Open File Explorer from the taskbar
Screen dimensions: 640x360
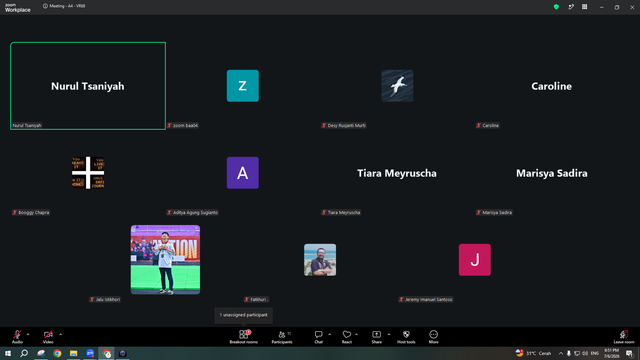pos(73,353)
